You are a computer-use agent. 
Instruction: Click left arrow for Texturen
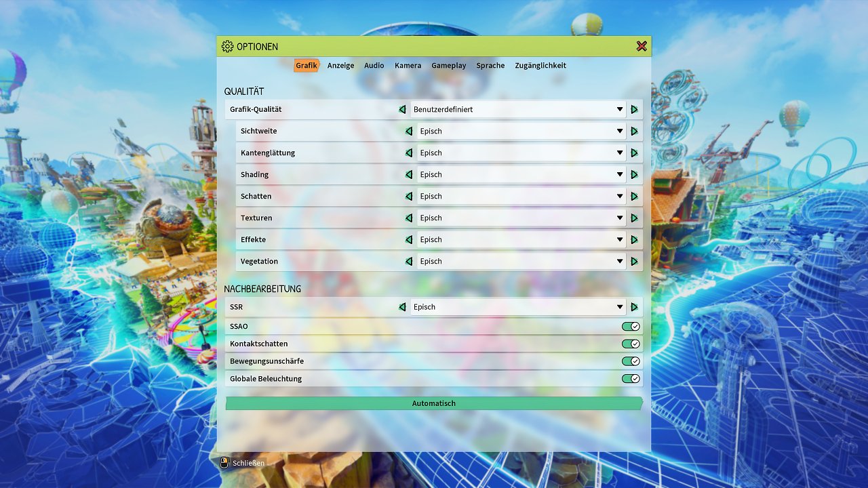[409, 218]
